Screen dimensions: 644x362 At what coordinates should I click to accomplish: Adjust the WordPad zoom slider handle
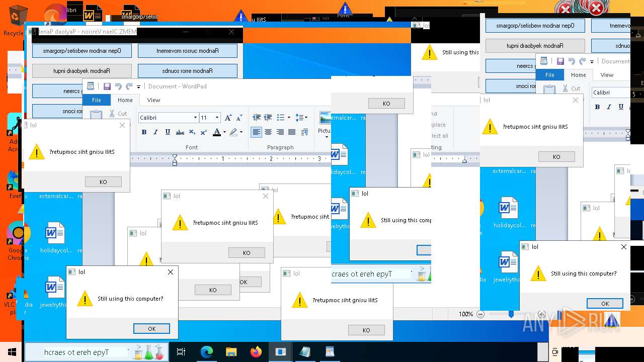coord(511,314)
